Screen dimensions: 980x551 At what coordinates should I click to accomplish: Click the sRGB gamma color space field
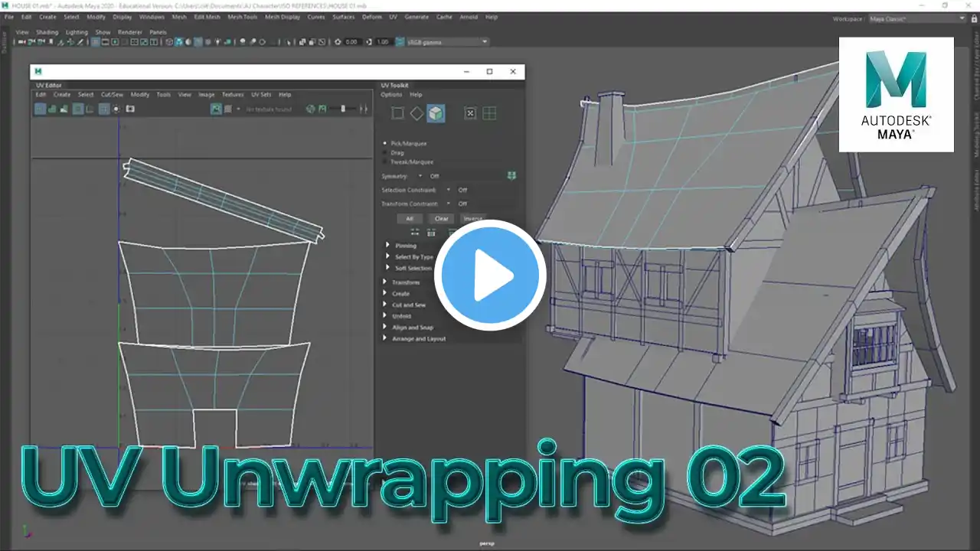[x=443, y=42]
